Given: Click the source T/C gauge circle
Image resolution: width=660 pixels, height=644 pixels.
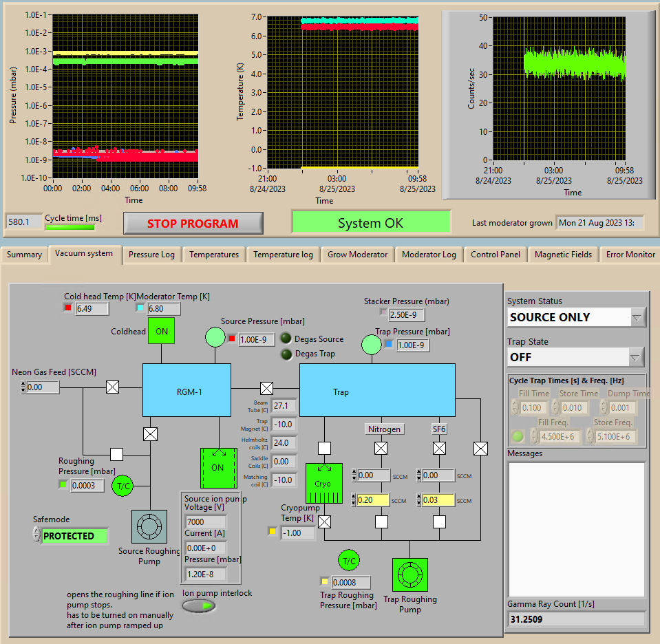Looking at the screenshot, I should point(124,485).
